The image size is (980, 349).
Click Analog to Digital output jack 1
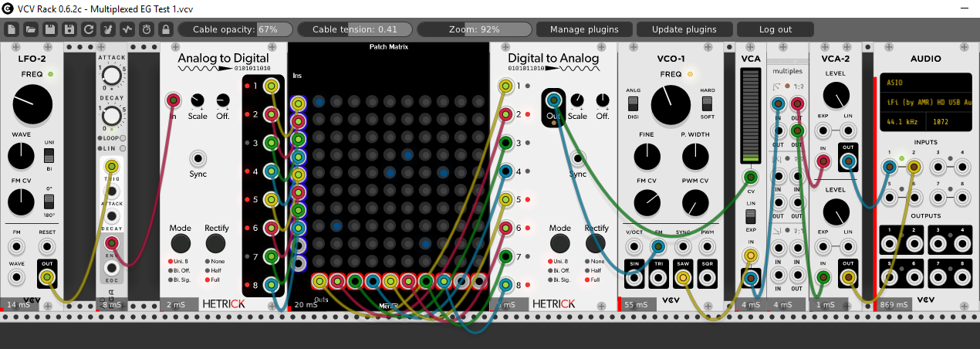(x=271, y=86)
